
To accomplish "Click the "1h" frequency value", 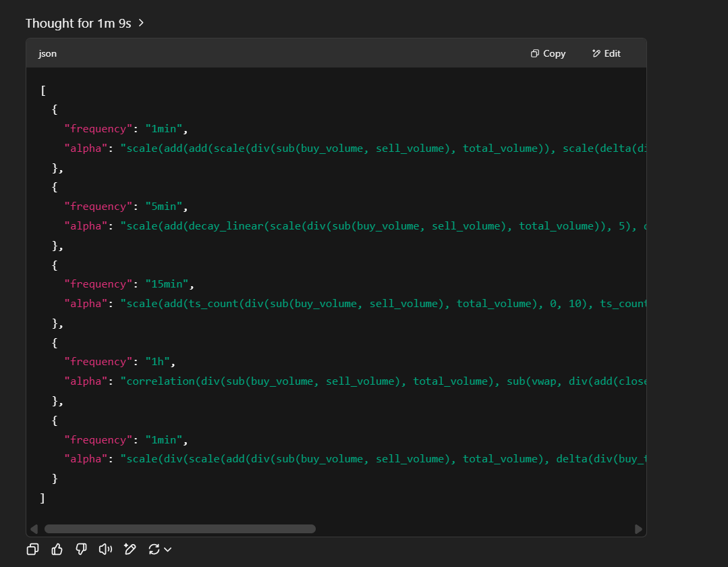I will coord(157,361).
